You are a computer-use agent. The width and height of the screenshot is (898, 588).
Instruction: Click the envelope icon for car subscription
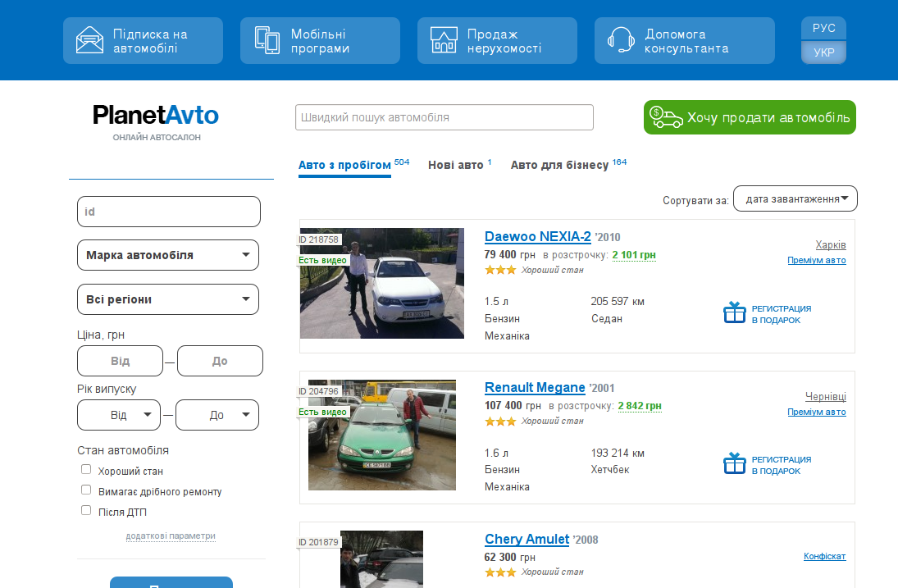[89, 40]
